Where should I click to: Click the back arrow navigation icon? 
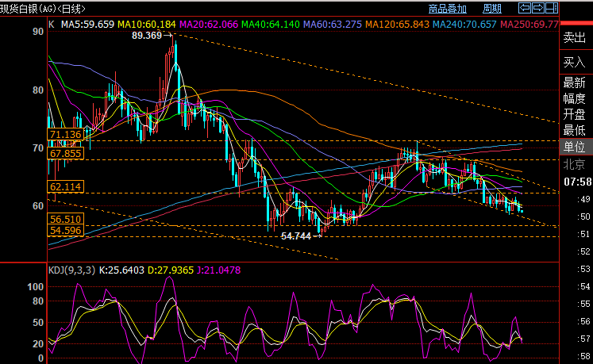click(x=524, y=8)
